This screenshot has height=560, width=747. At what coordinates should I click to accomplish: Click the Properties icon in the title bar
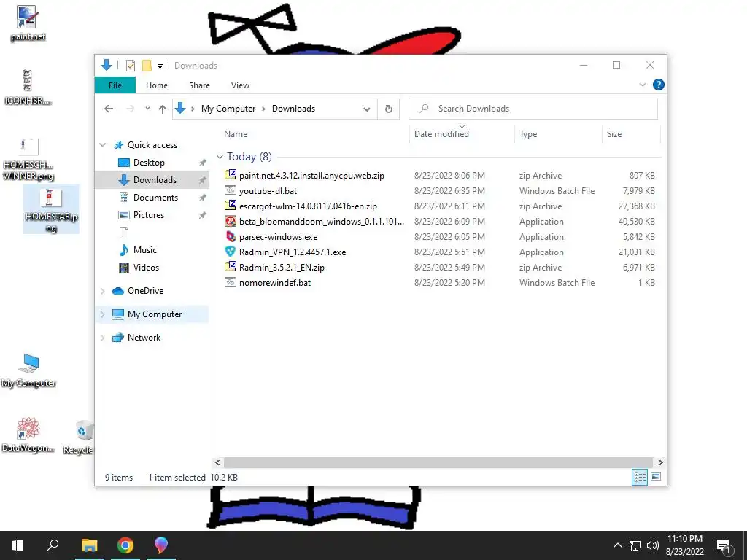[x=130, y=66]
